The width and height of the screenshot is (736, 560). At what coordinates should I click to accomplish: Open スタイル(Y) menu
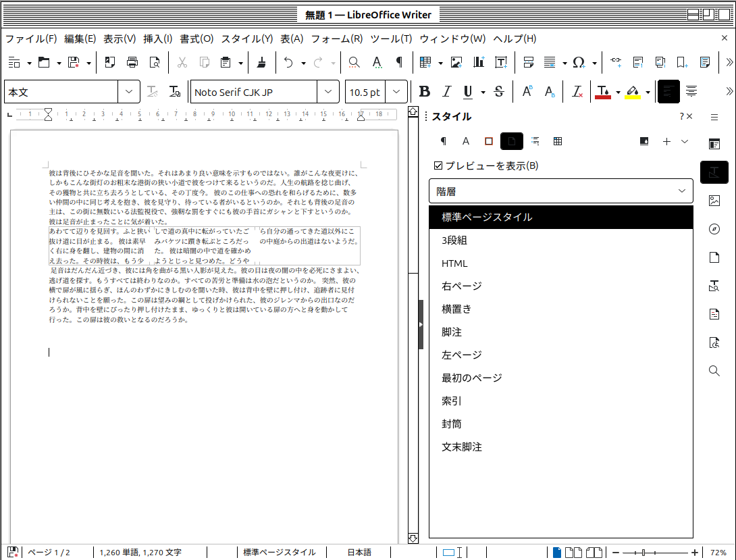tap(247, 39)
